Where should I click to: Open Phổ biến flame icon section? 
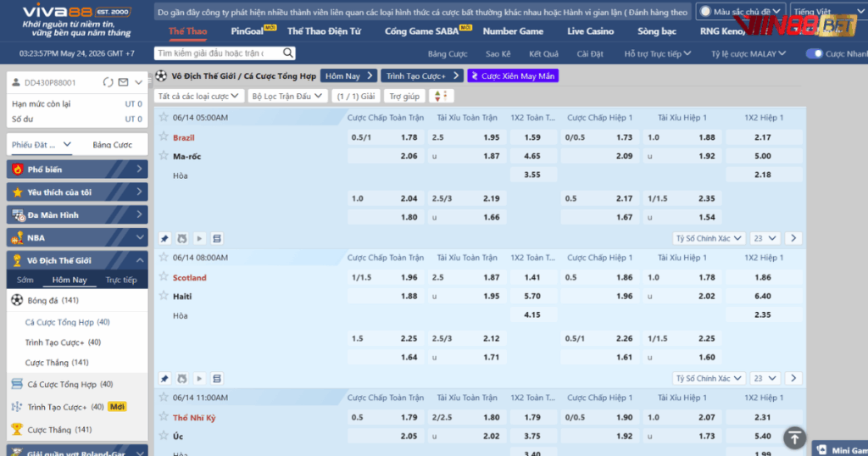coord(17,170)
